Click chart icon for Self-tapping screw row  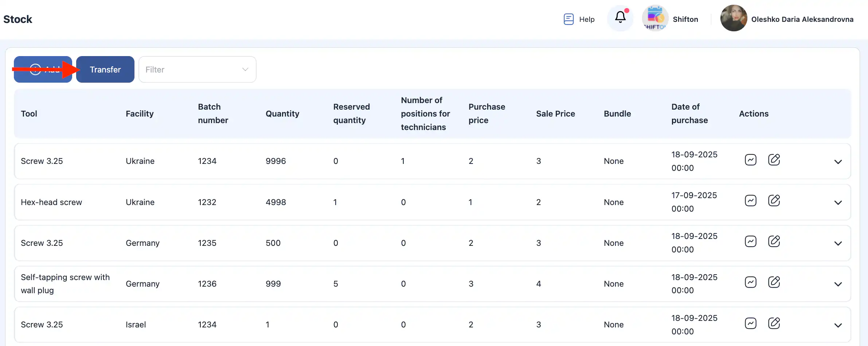pyautogui.click(x=750, y=282)
